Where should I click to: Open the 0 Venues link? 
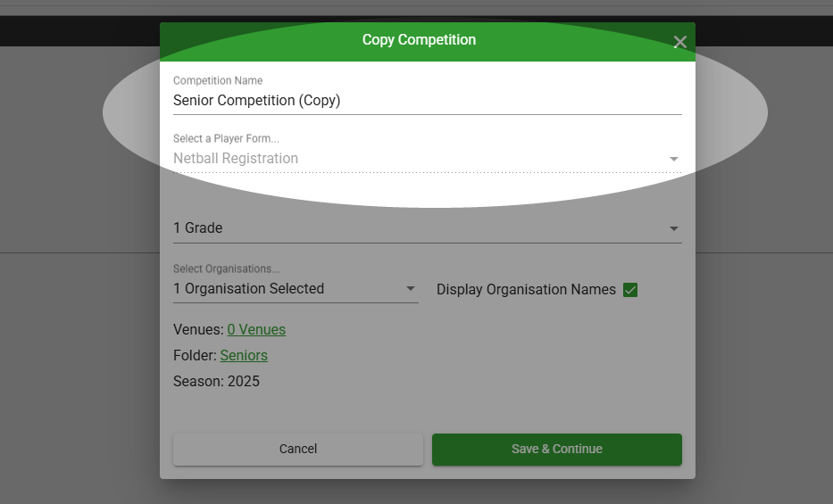(256, 330)
